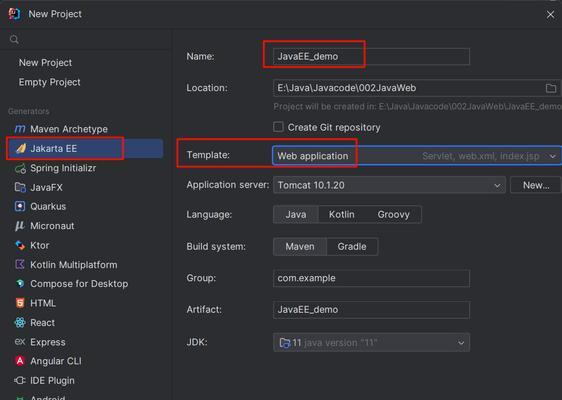Enable Create Git repository checkbox
This screenshot has height=400, width=562.
pos(278,127)
